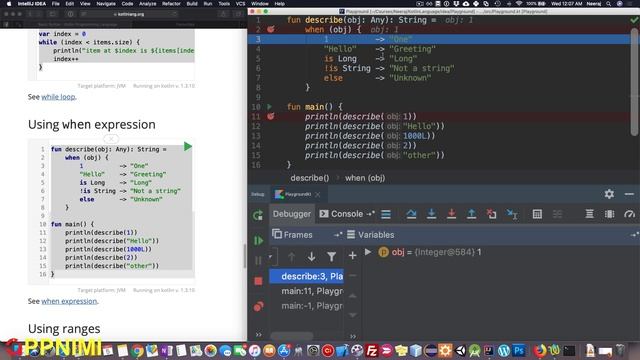Click the Drop Frame icon
This screenshot has width=640, height=360.
point(491,214)
